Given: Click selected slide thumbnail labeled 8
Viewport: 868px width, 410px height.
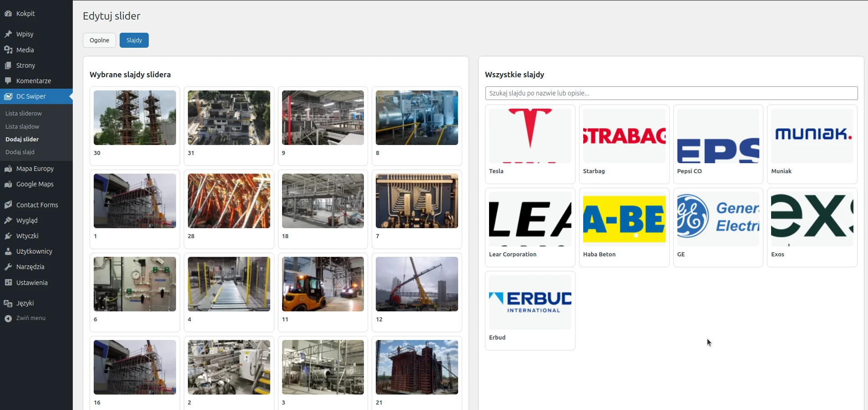Looking at the screenshot, I should tap(417, 118).
